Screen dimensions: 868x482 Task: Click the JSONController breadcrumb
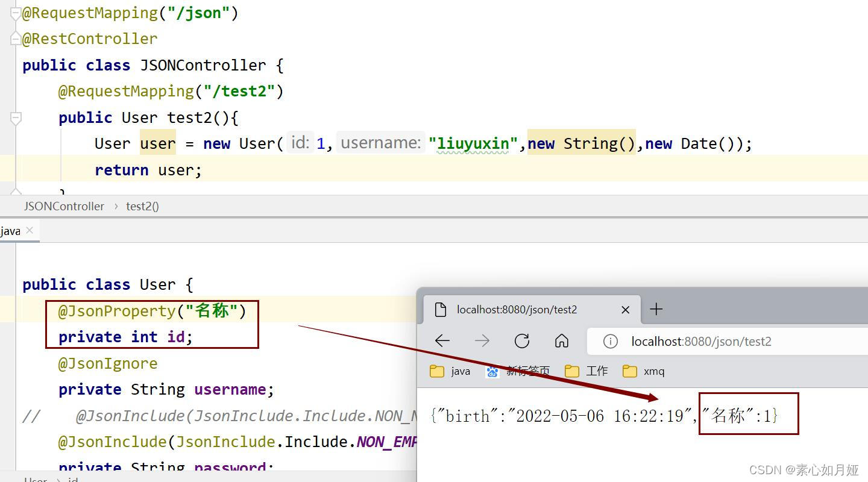click(64, 206)
